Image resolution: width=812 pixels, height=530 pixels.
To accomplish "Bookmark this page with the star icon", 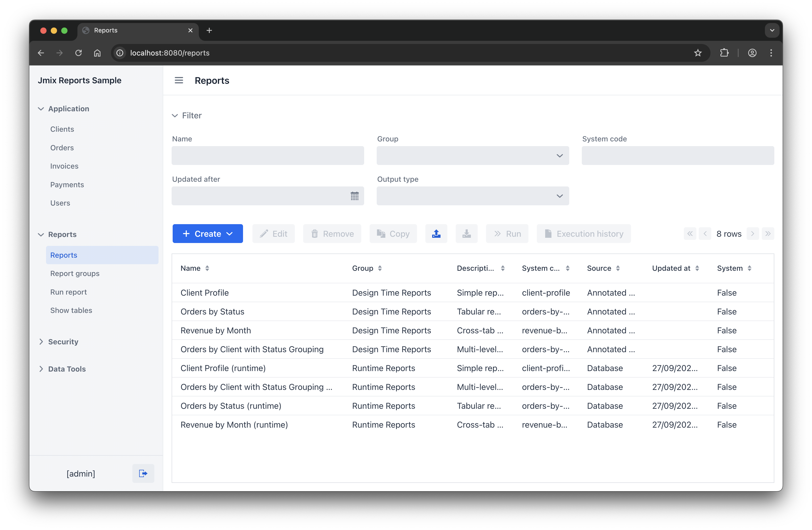I will pos(698,53).
